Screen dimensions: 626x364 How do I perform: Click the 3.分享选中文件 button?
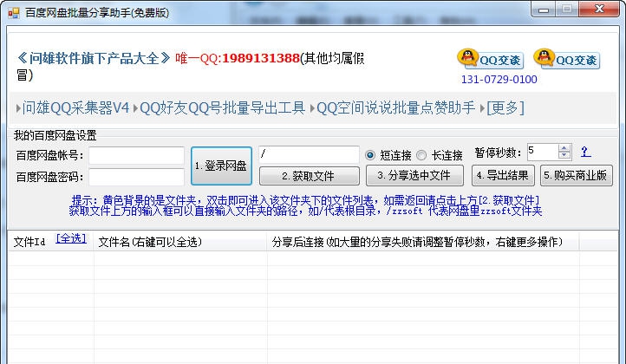[414, 175]
